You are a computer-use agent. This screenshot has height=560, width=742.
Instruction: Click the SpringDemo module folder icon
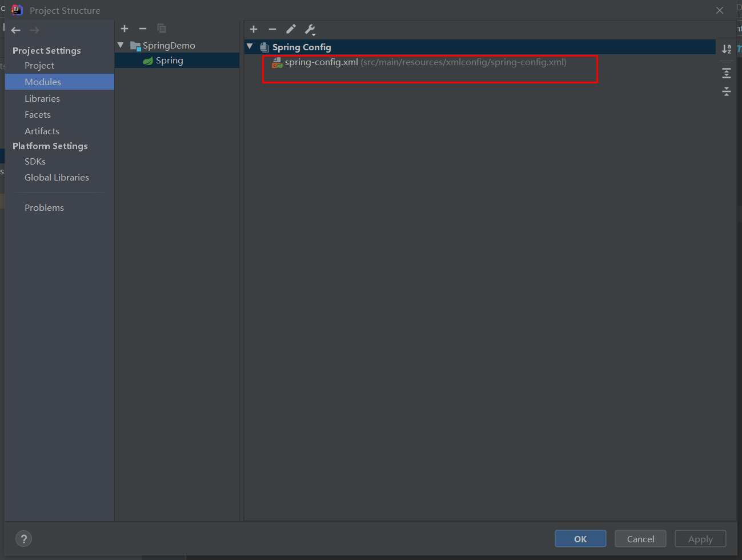coord(135,46)
